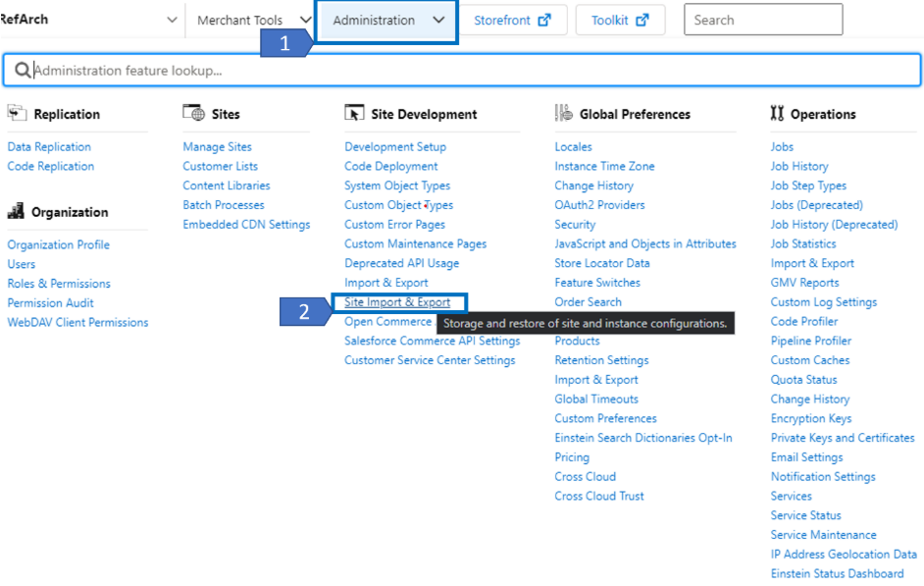Viewport: 924px width, 586px height.
Task: Open Einstein Search Dictionaries Opt-In
Action: click(643, 439)
